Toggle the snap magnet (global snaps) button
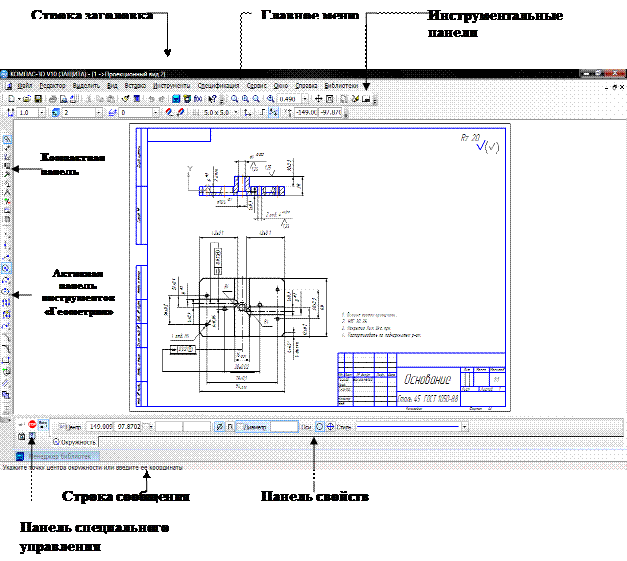The height and width of the screenshot is (561, 627). pos(169,113)
